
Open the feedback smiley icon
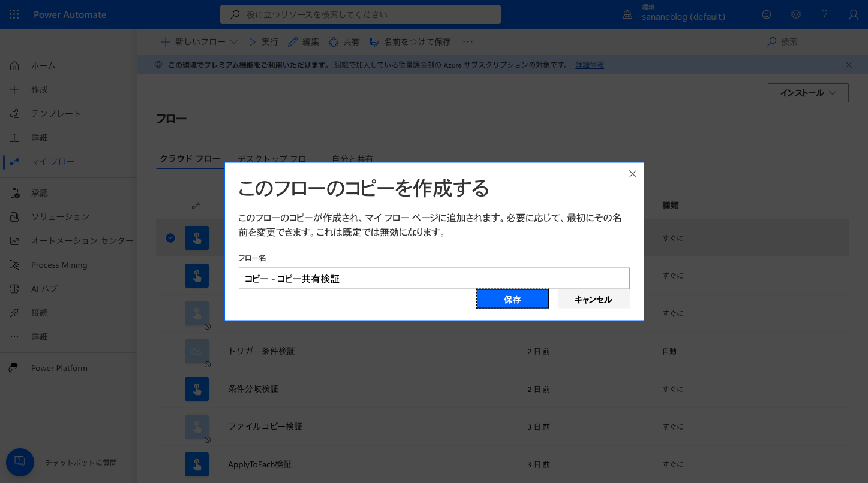tap(767, 14)
